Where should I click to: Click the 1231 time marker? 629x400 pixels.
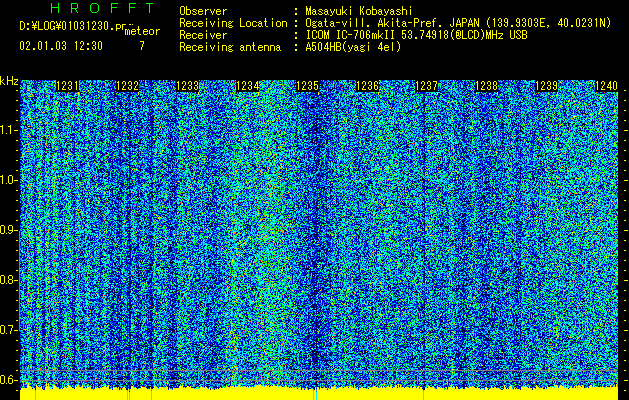[x=67, y=86]
